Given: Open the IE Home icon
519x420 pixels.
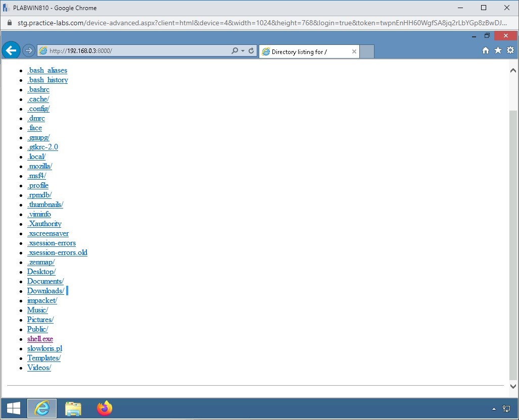Looking at the screenshot, I should [x=486, y=50].
